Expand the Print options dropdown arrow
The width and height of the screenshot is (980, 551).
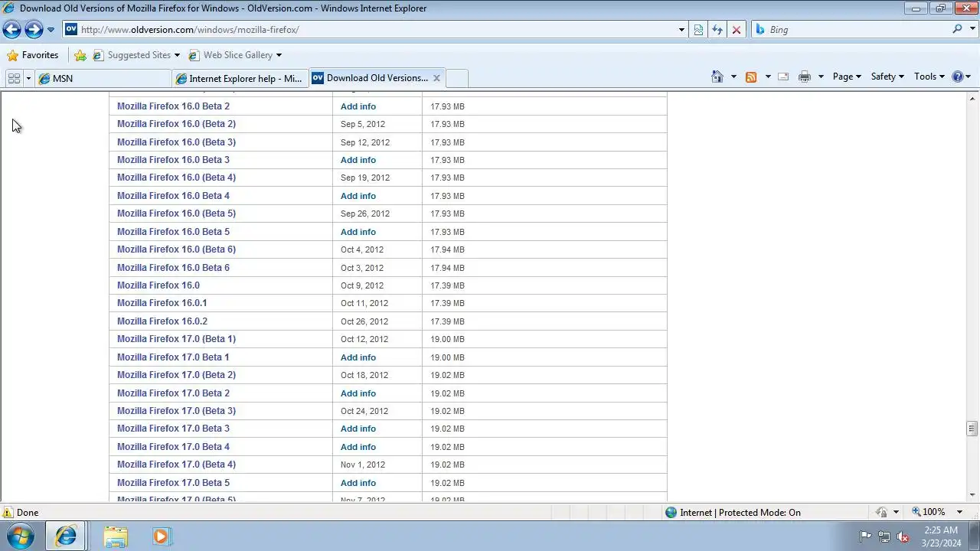[821, 77]
